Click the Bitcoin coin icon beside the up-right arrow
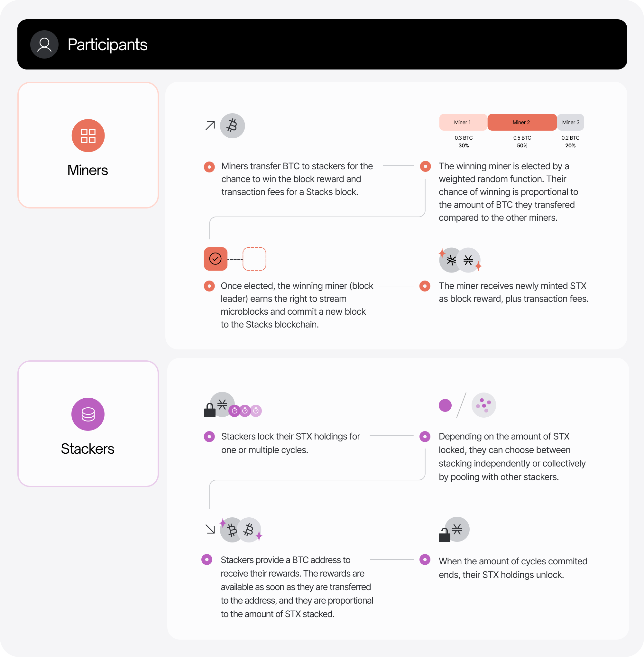The height and width of the screenshot is (657, 644). click(x=232, y=125)
